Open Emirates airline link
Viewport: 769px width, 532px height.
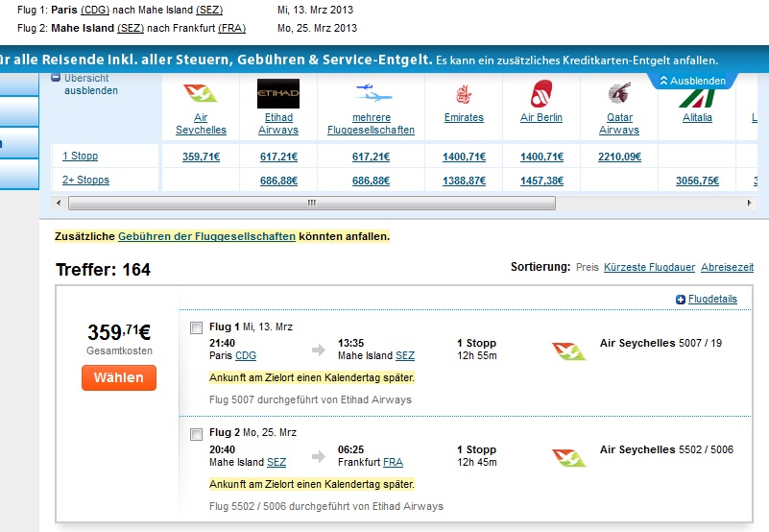tap(464, 117)
